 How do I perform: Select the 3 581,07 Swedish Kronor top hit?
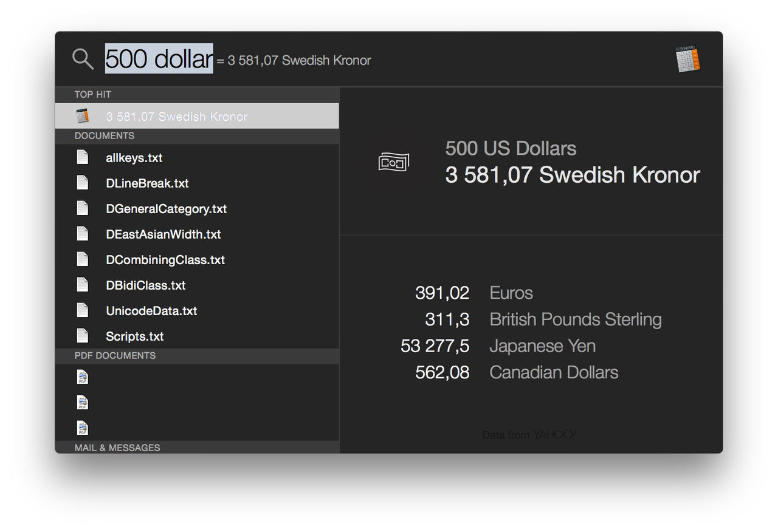[176, 117]
